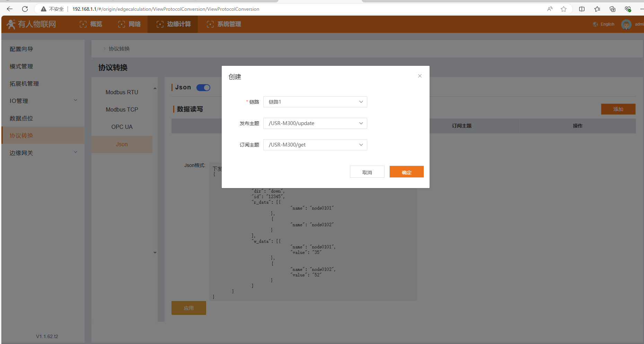Expand the 发布主题 dropdown

click(x=315, y=123)
